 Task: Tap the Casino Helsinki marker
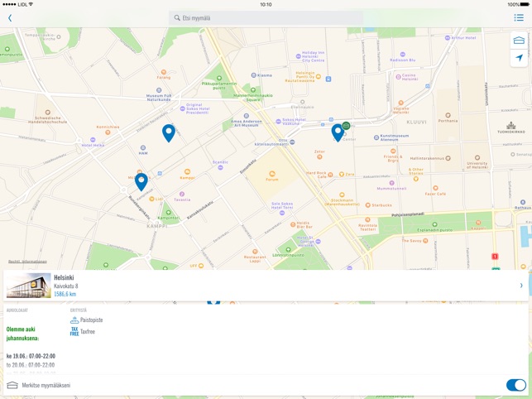[x=398, y=77]
